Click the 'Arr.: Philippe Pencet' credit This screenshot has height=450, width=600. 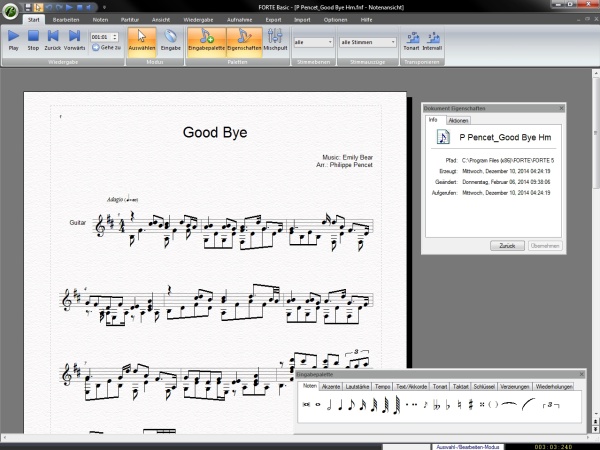pos(344,165)
